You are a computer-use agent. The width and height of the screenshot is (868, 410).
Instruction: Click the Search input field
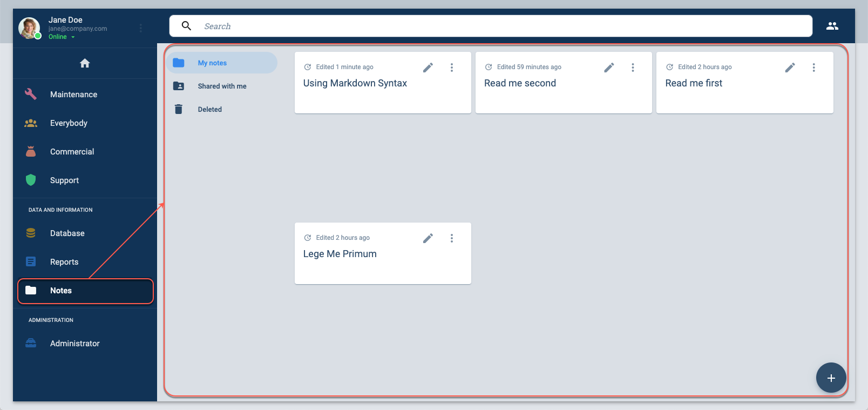point(491,26)
